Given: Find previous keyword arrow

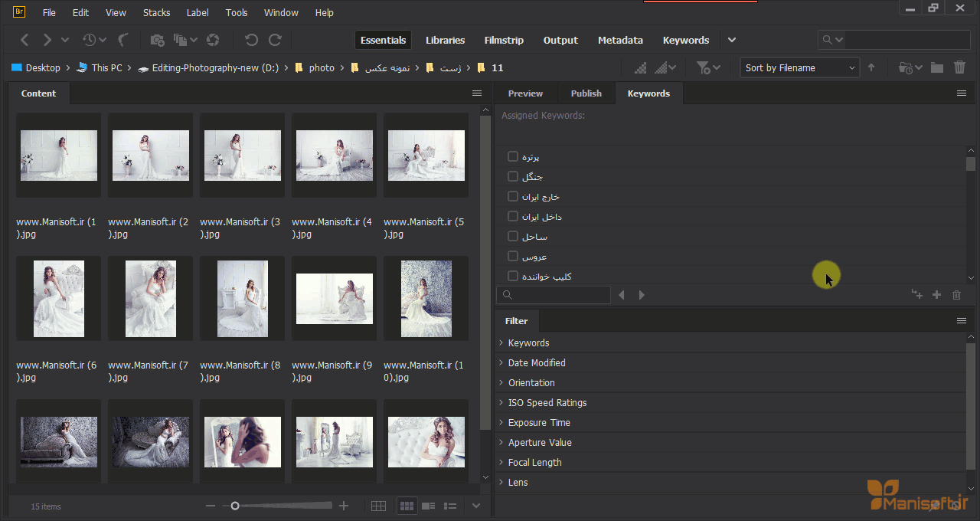Looking at the screenshot, I should [622, 295].
